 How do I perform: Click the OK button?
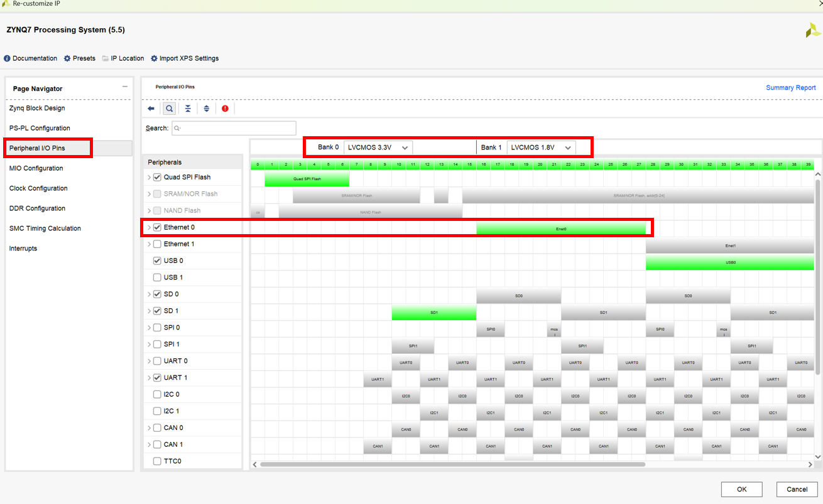(x=741, y=489)
